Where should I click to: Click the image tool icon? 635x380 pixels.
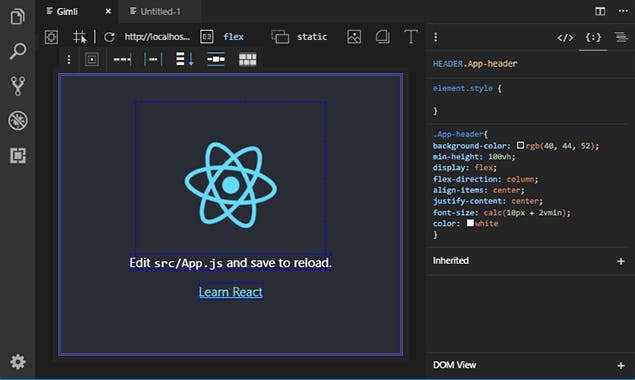tap(354, 37)
